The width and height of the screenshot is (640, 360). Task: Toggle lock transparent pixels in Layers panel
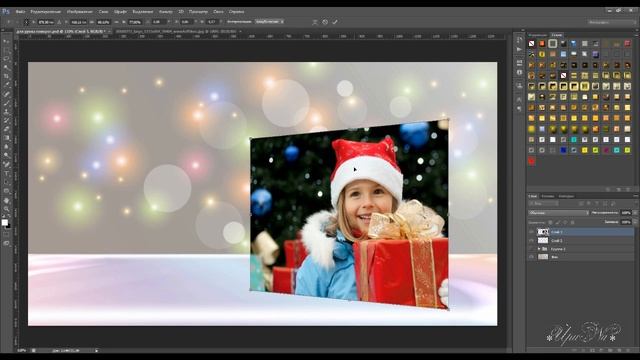550,222
